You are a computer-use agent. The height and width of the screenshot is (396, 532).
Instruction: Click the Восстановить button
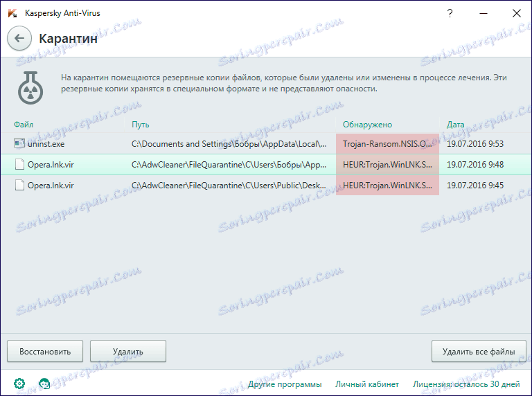(x=45, y=351)
